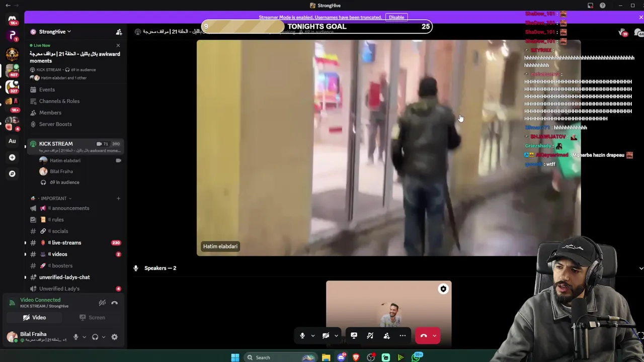Open camera options arrow in call bar
The height and width of the screenshot is (362, 644).
point(336,336)
